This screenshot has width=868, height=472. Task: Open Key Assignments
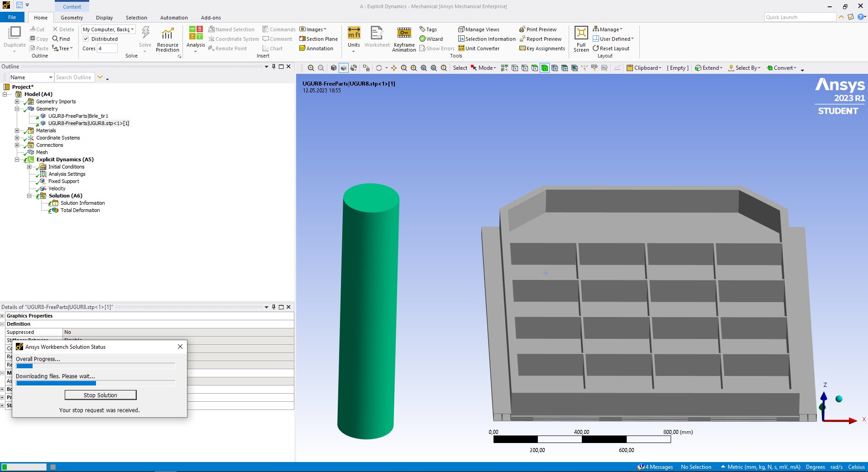[542, 48]
